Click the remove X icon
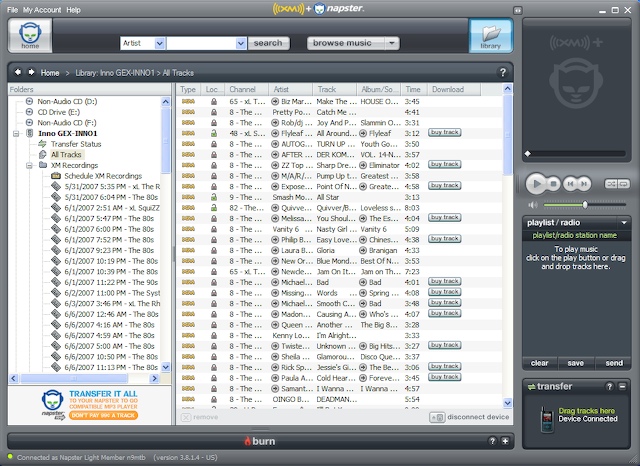Viewport: 640px width, 466px height. point(186,417)
